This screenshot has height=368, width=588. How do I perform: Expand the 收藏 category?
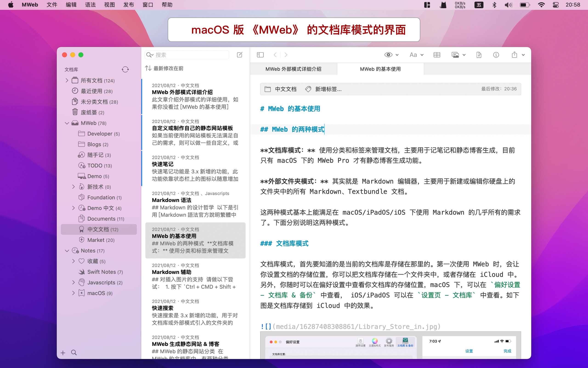(x=73, y=261)
